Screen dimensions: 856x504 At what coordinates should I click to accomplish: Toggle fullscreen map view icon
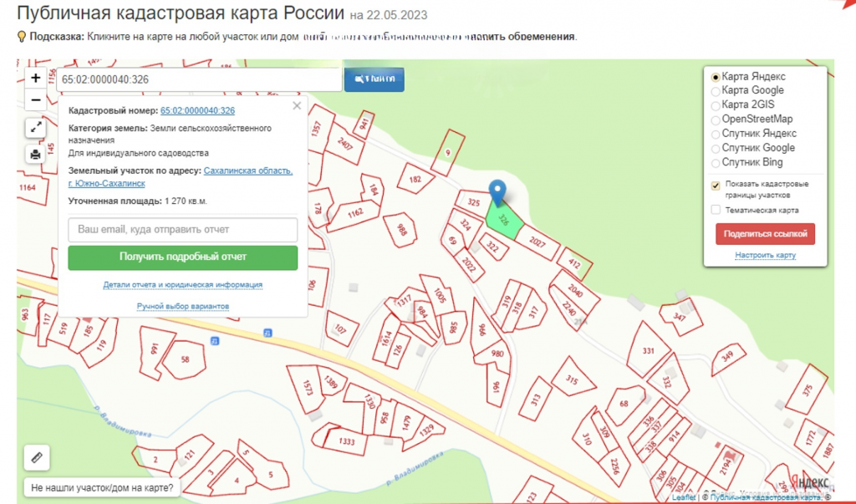35,128
